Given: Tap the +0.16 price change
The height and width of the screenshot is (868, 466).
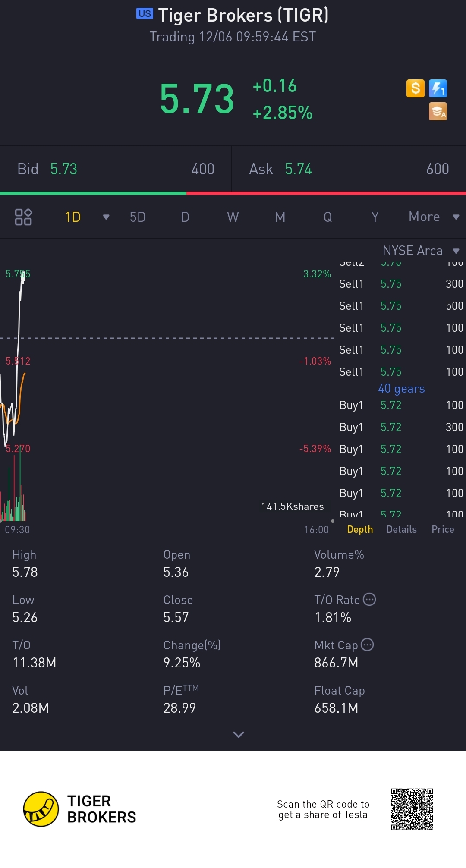Looking at the screenshot, I should pos(275,85).
